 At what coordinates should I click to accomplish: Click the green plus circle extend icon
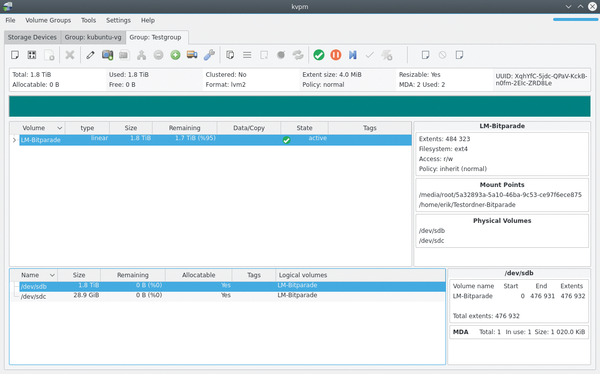pos(175,55)
